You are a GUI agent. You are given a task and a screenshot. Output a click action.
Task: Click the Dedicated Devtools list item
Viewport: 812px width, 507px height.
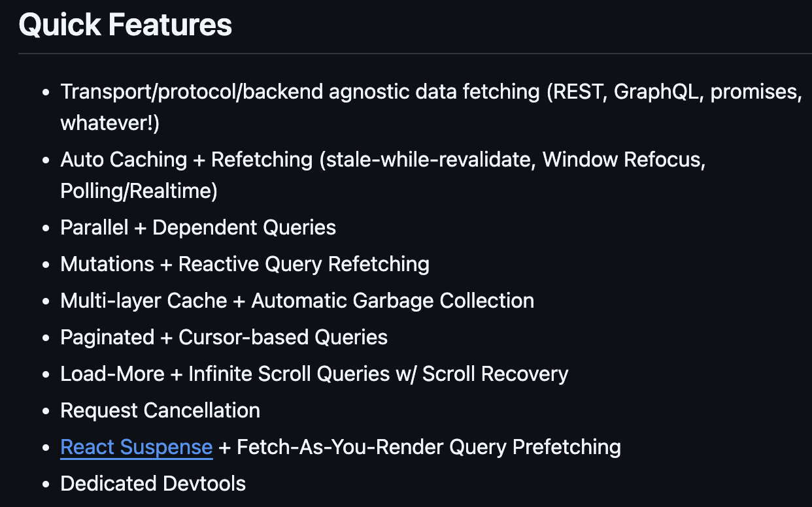tap(153, 484)
